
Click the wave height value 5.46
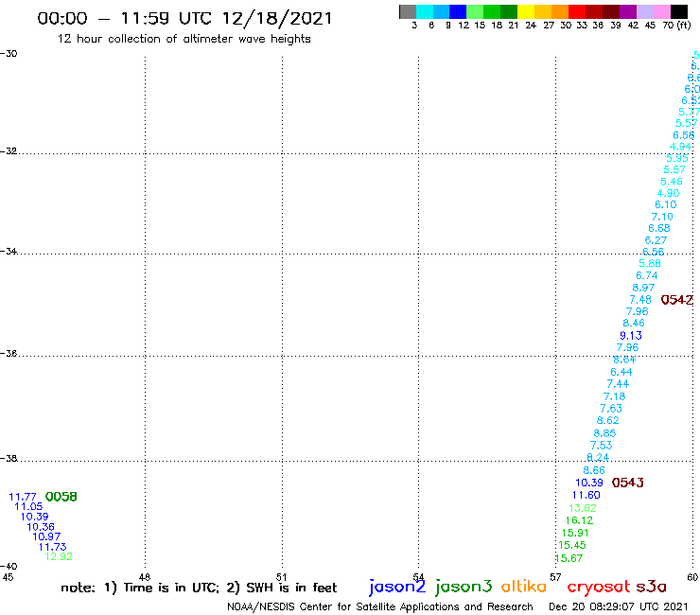[x=671, y=182]
